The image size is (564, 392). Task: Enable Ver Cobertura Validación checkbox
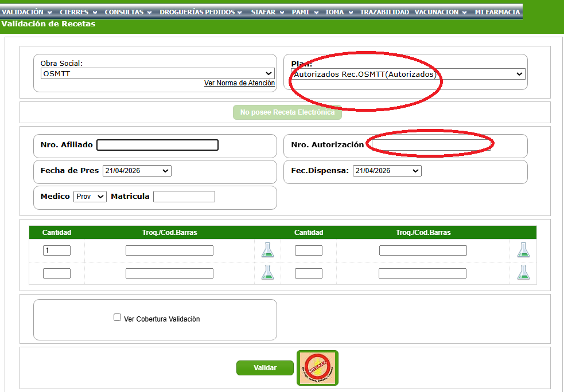point(118,317)
